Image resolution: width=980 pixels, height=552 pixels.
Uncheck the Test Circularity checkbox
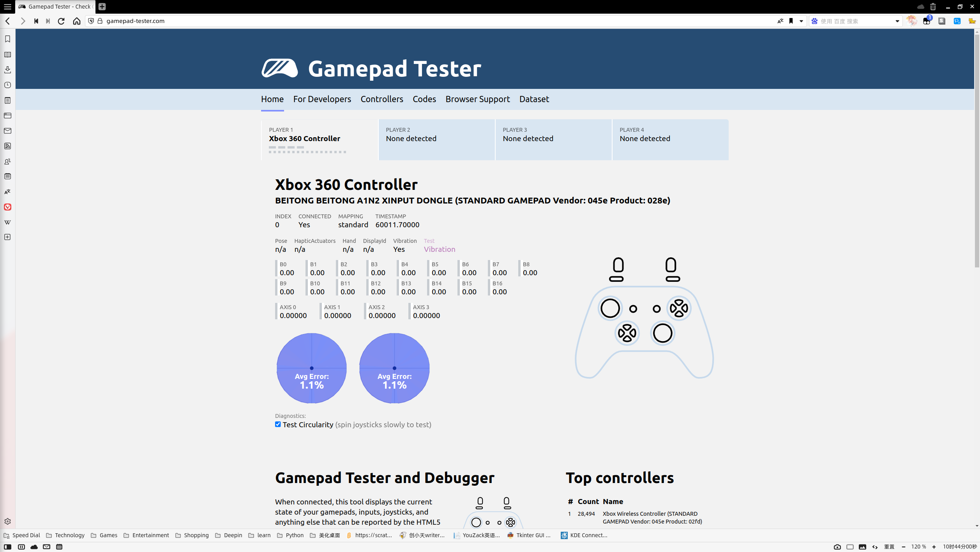277,424
